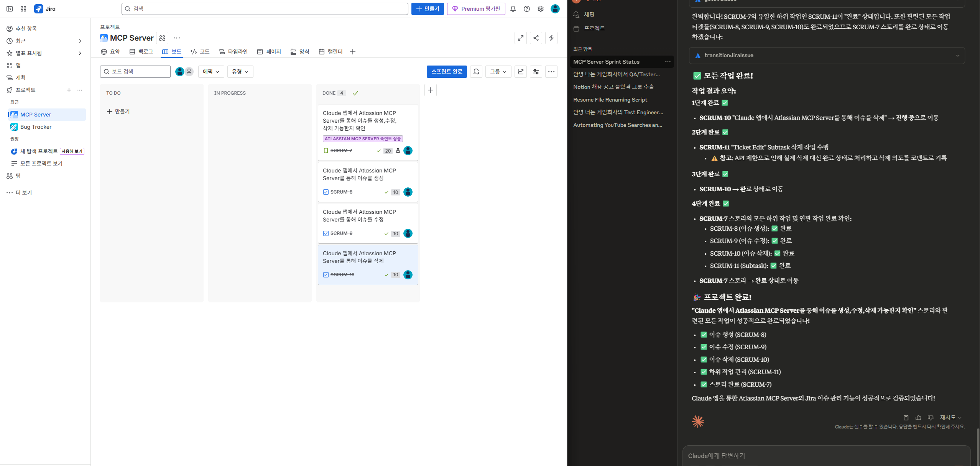
Task: Open Jira settings gear icon
Action: point(541,9)
